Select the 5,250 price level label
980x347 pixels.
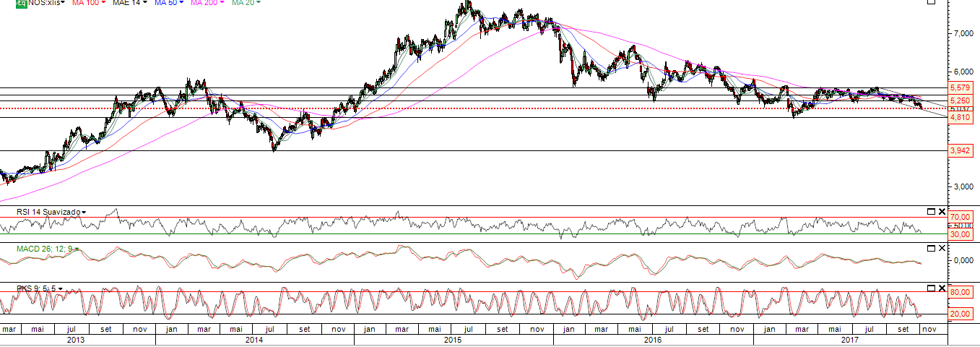coord(960,100)
